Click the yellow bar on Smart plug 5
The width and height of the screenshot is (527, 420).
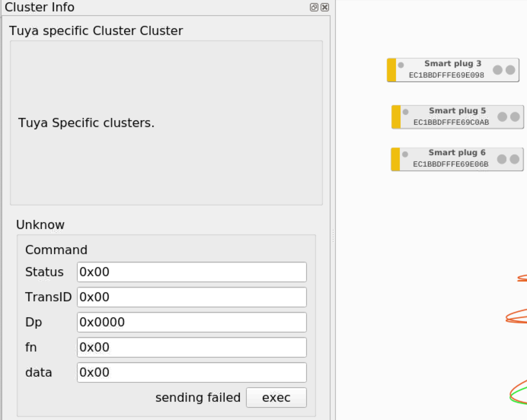click(396, 117)
